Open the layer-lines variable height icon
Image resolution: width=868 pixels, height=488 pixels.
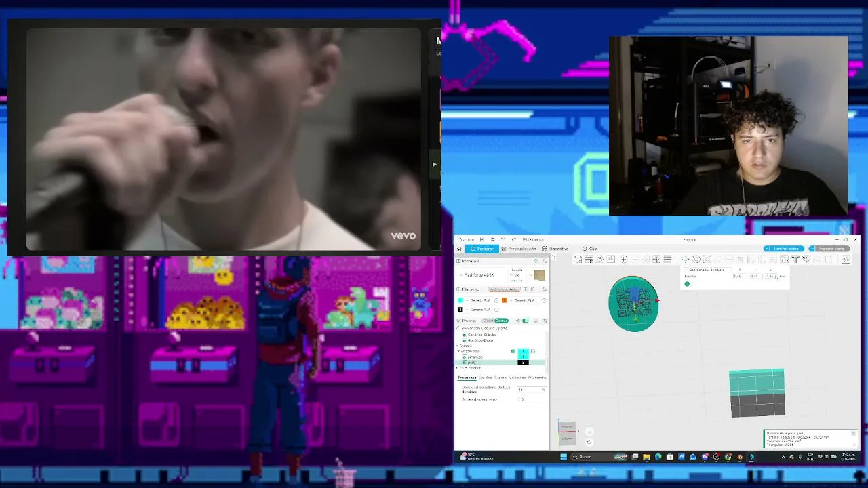click(667, 259)
